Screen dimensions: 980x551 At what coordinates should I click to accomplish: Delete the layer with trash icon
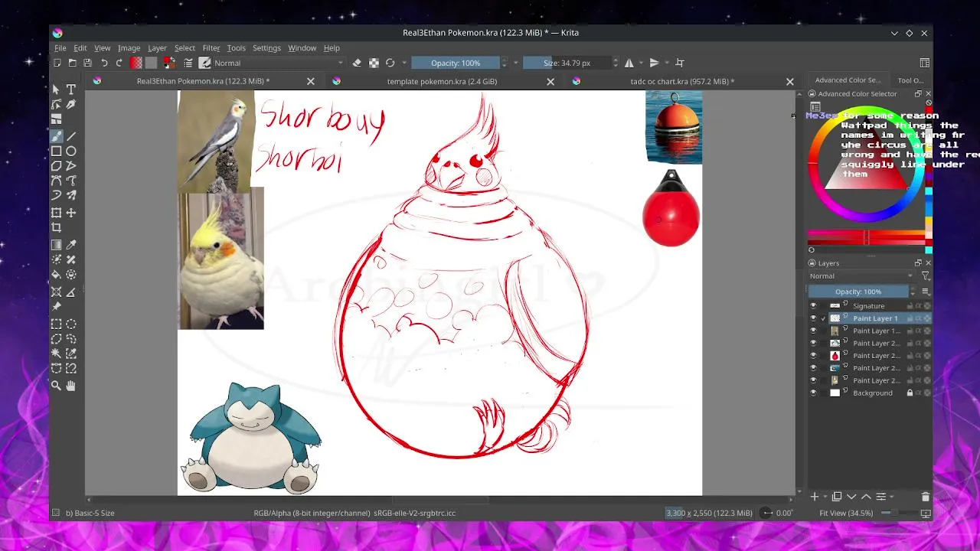925,497
